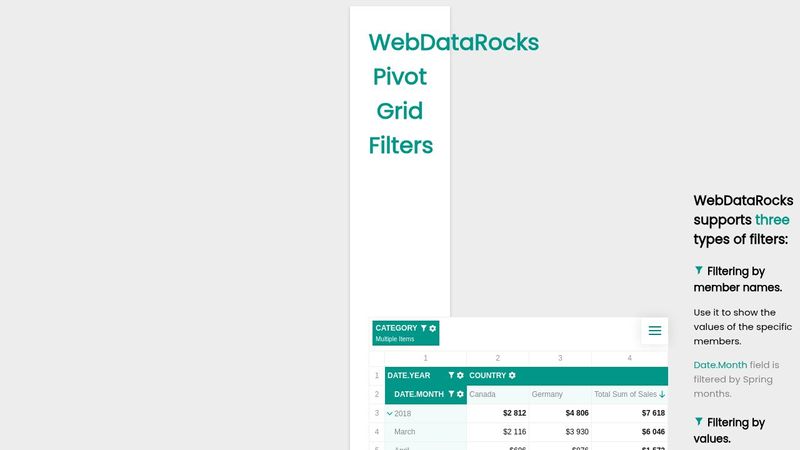Screen dimensions: 800x450
Task: Select the CATEGORY Multiple Items report filter
Action: (406, 333)
